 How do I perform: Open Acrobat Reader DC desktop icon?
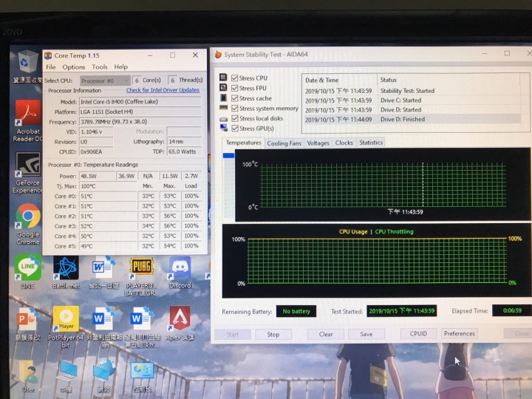28,120
